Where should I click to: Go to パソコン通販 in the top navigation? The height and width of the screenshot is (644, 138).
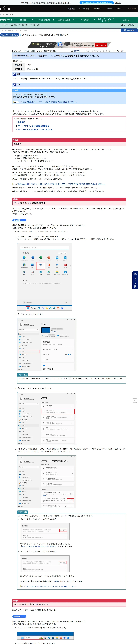[84, 9]
